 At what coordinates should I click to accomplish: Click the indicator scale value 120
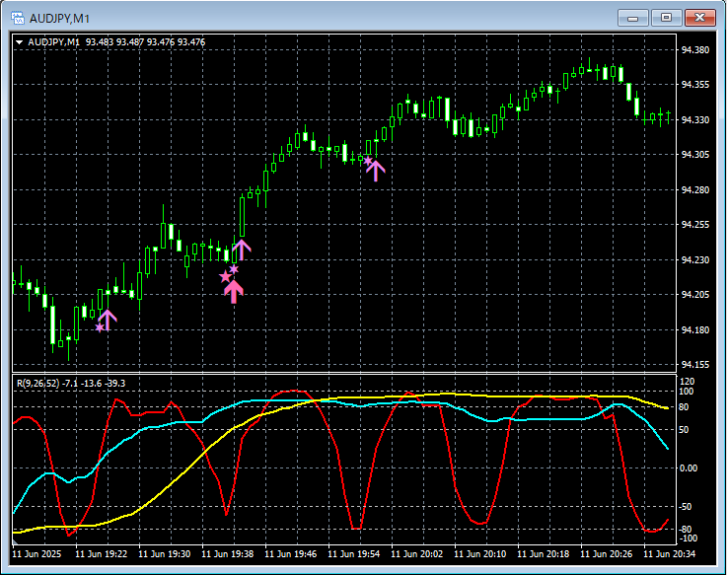pyautogui.click(x=688, y=382)
